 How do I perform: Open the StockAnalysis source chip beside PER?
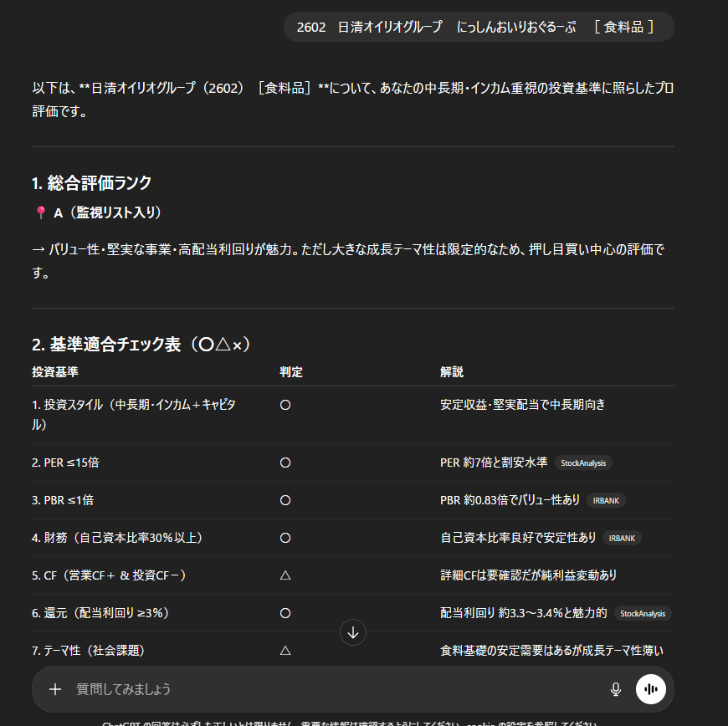pos(584,463)
